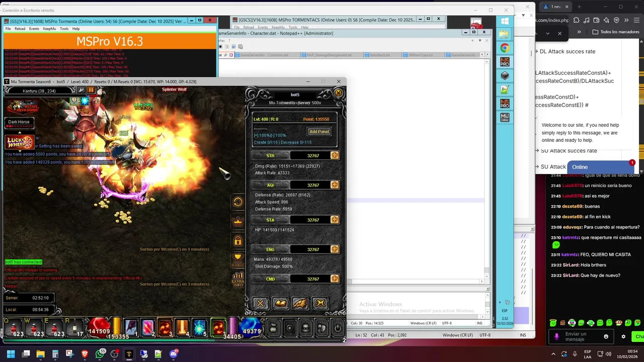Add a point to STA stat
The image size is (644, 362).
click(x=335, y=220)
